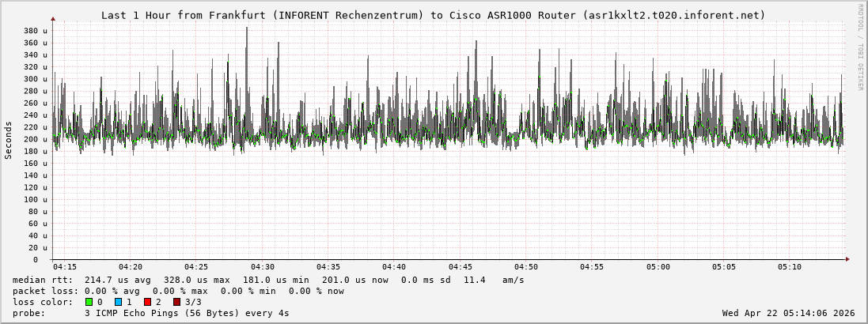The image size is (868, 324).
Task: Click the dark red 3/3 loss swatch
Action: pos(176,302)
